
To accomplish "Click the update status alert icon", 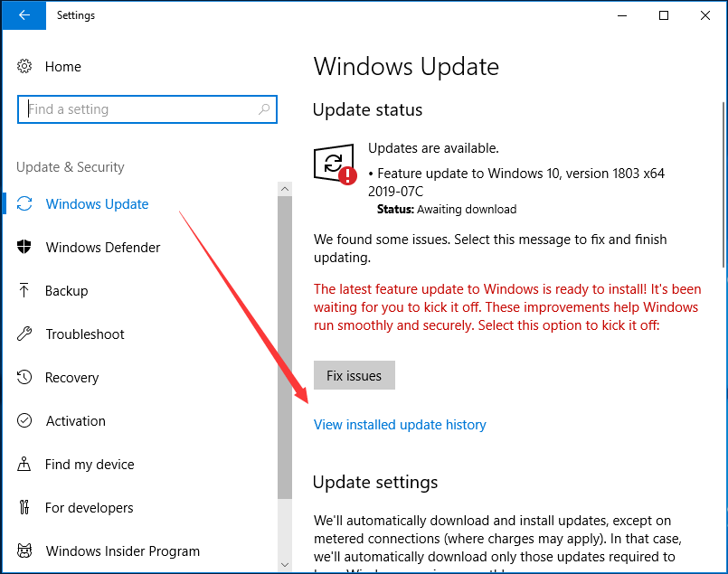I will (336, 164).
